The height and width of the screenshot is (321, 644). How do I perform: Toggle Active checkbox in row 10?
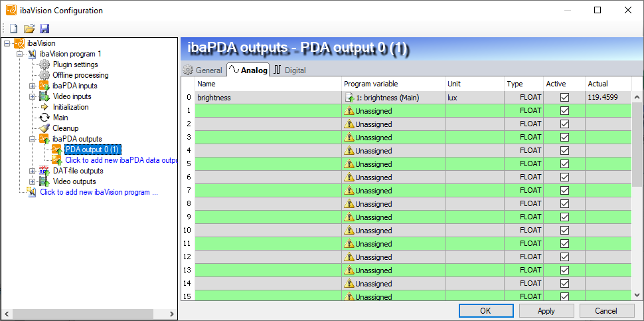[x=564, y=230]
